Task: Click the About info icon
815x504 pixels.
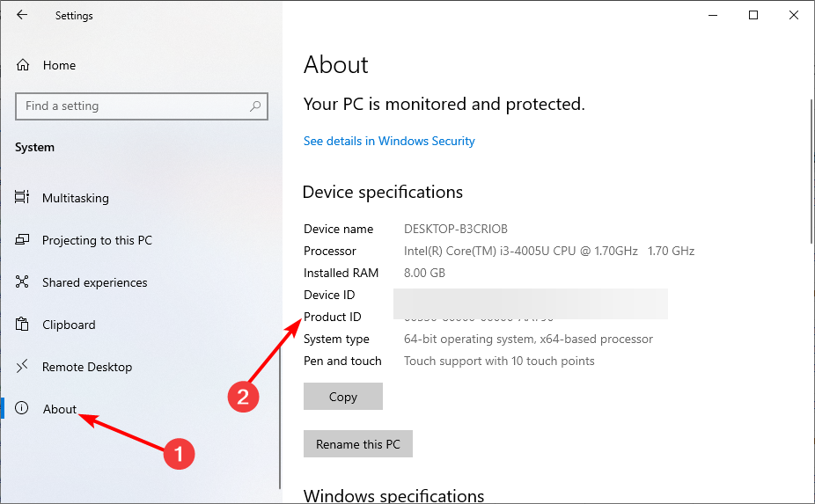Action: 23,409
